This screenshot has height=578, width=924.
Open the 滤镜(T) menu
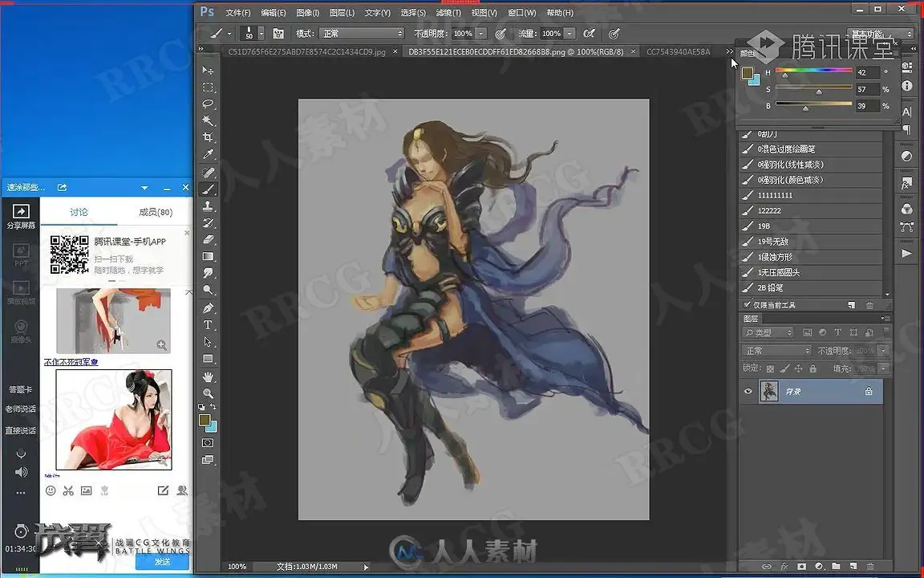click(448, 12)
